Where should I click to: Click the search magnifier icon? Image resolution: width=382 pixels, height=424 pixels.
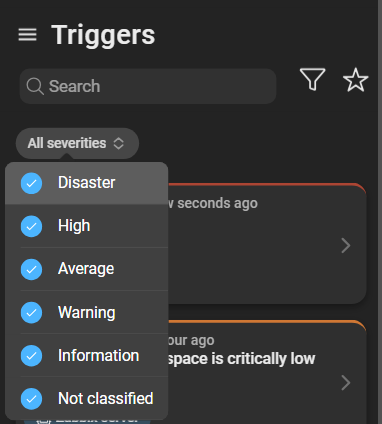point(35,86)
